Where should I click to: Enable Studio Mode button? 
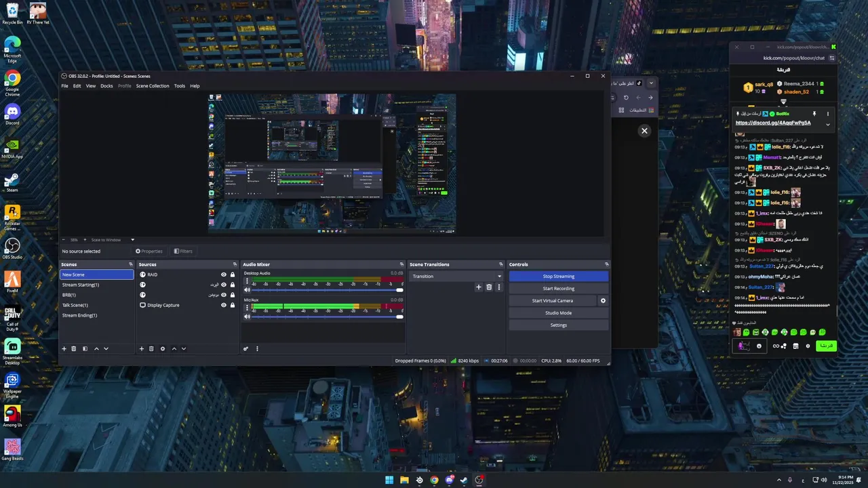(558, 312)
